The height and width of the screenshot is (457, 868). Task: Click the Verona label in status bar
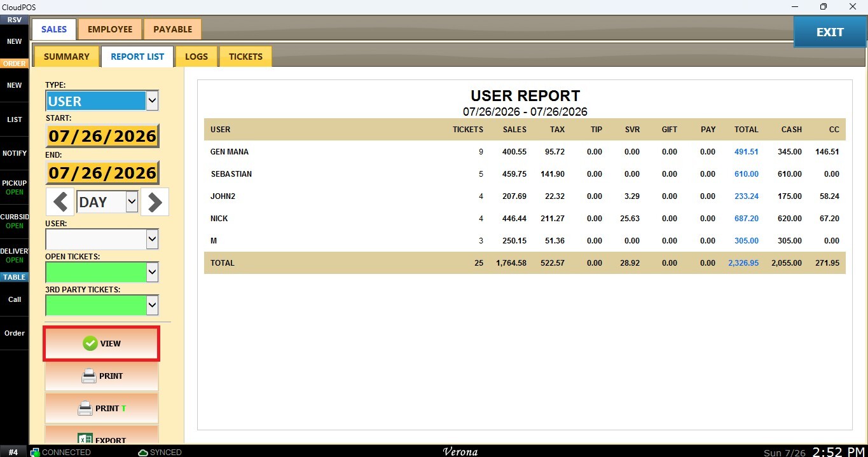click(460, 452)
